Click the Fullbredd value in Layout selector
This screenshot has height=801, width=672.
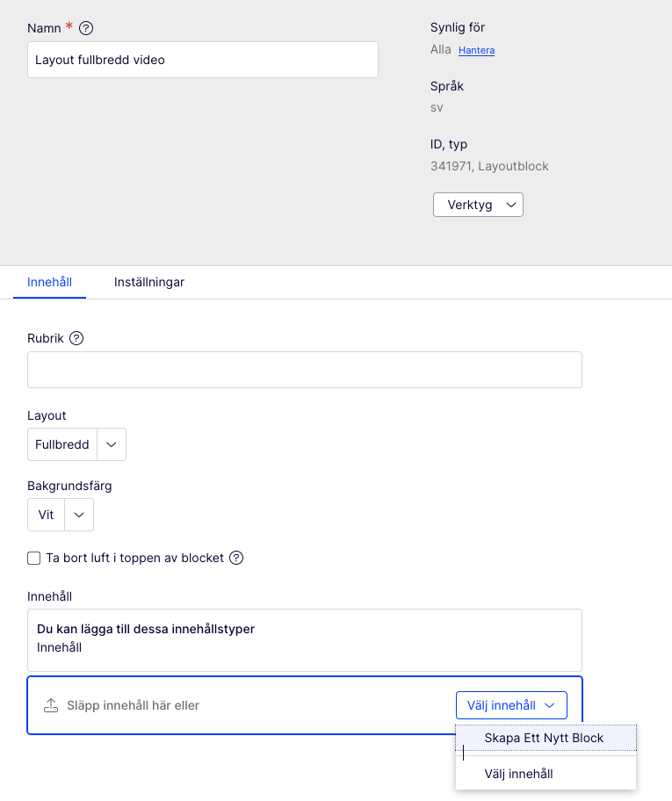click(x=62, y=444)
